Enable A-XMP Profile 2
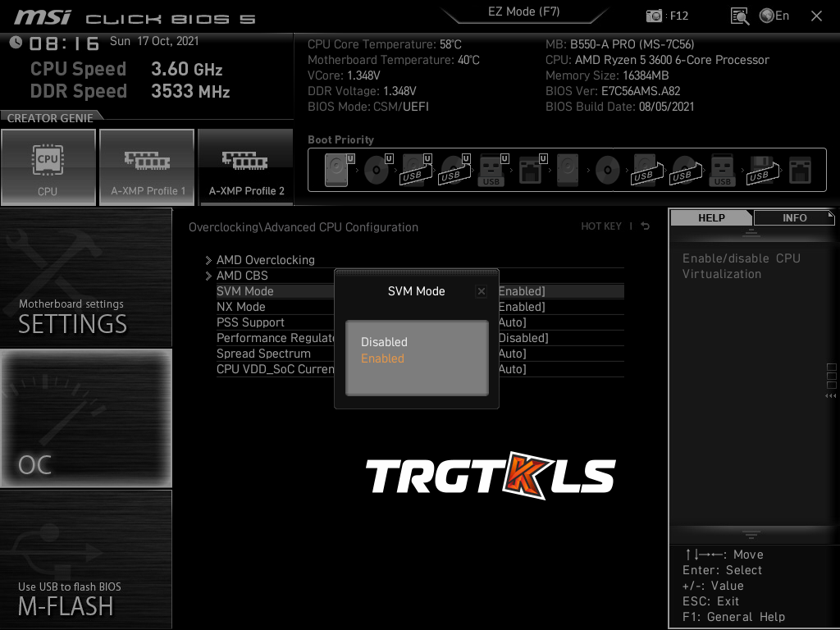The image size is (840, 630). (x=246, y=167)
